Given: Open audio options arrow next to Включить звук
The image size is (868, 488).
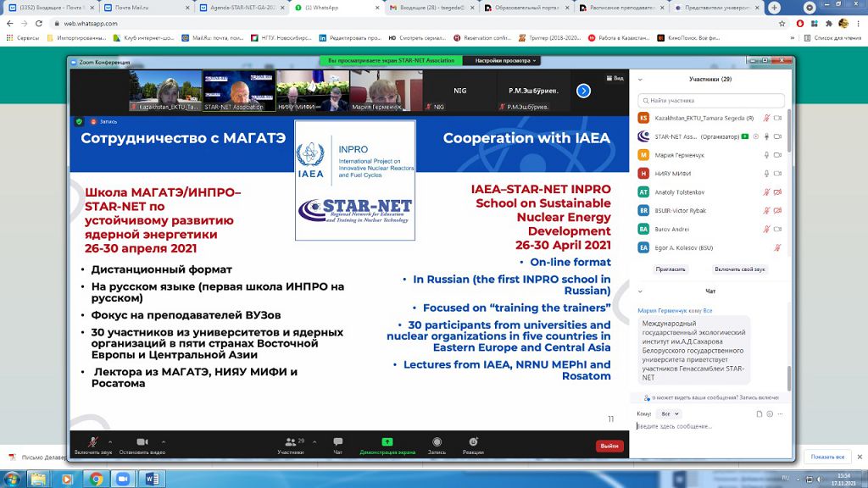Looking at the screenshot, I should 110,441.
